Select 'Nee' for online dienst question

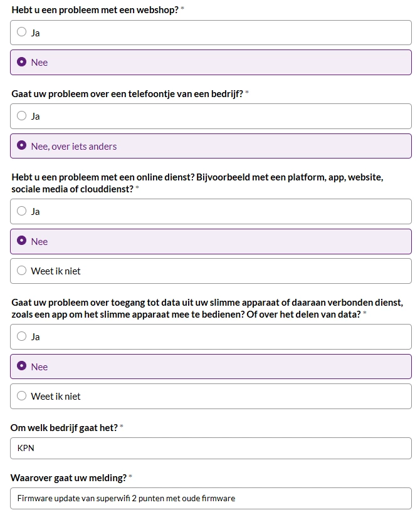click(x=211, y=241)
